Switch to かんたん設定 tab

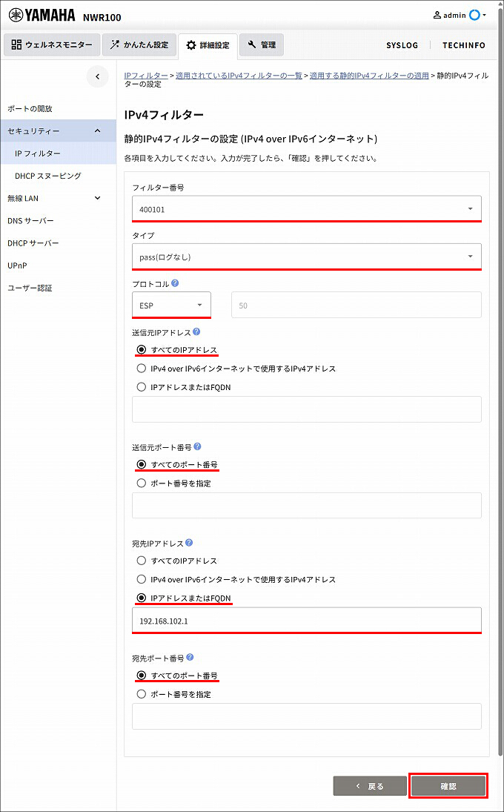pos(139,45)
